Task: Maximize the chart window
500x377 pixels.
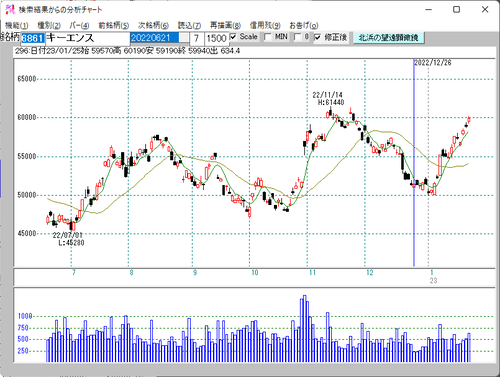Action: tap(457, 10)
